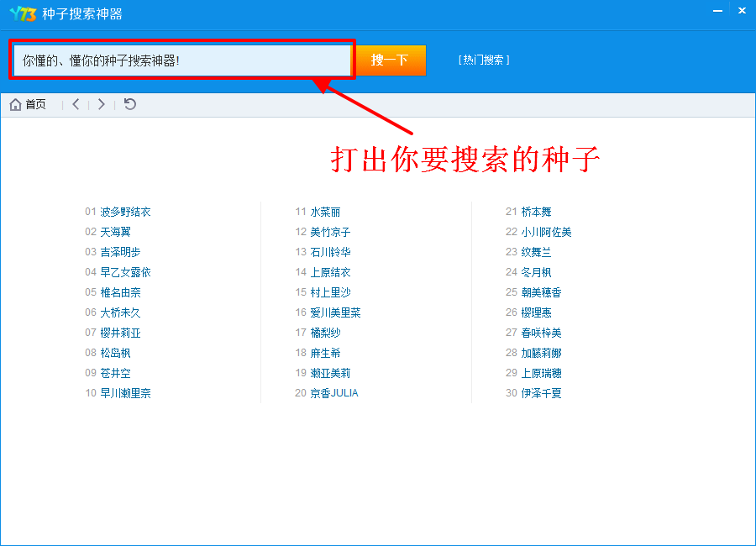Choose hot search entry number 25
The image size is (756, 546).
[541, 292]
